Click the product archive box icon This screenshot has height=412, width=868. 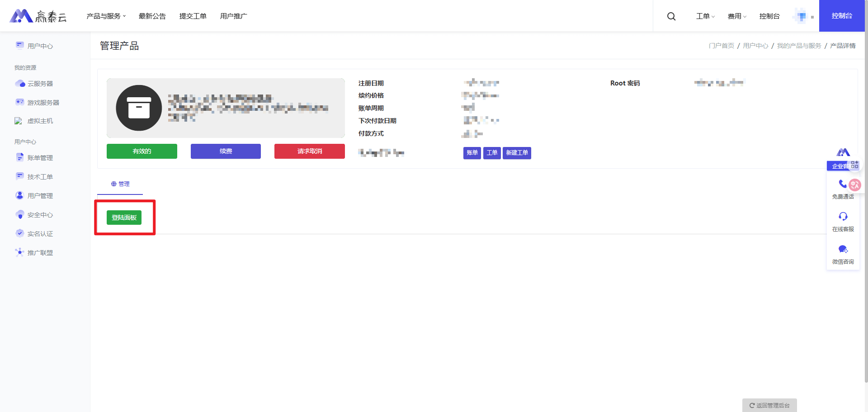click(139, 108)
